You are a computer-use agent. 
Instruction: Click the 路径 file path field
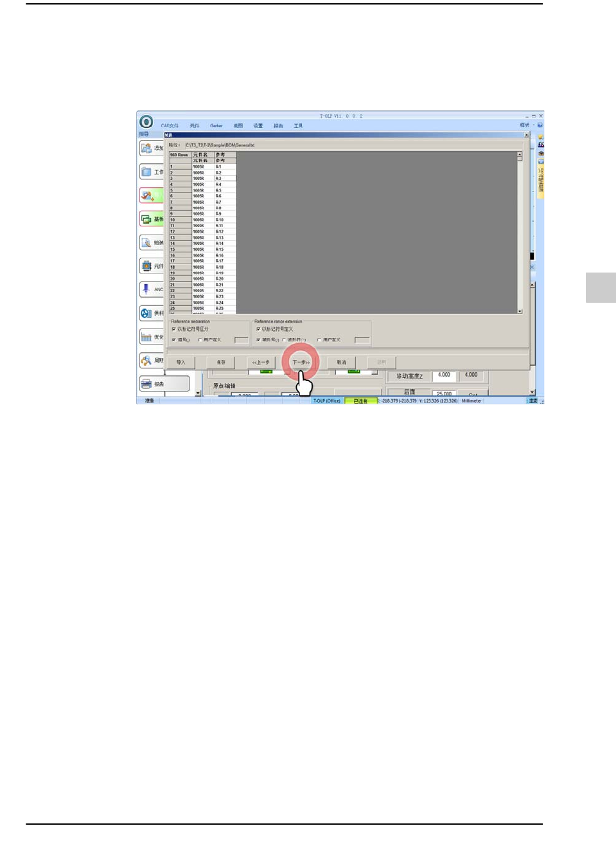coord(354,145)
